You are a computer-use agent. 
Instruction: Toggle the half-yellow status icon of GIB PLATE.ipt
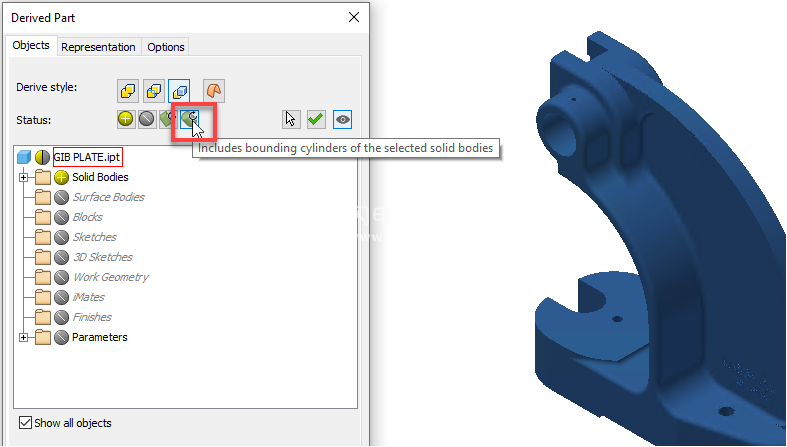click(42, 157)
